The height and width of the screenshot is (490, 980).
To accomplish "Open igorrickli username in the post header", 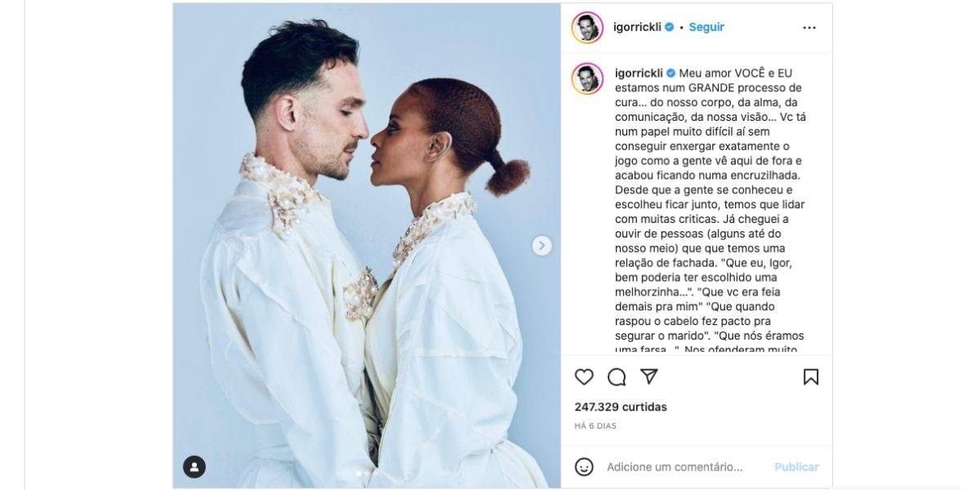I will coord(638,27).
